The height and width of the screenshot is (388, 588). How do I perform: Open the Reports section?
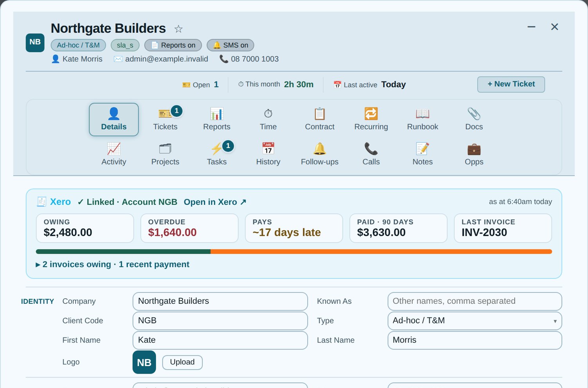click(x=217, y=119)
